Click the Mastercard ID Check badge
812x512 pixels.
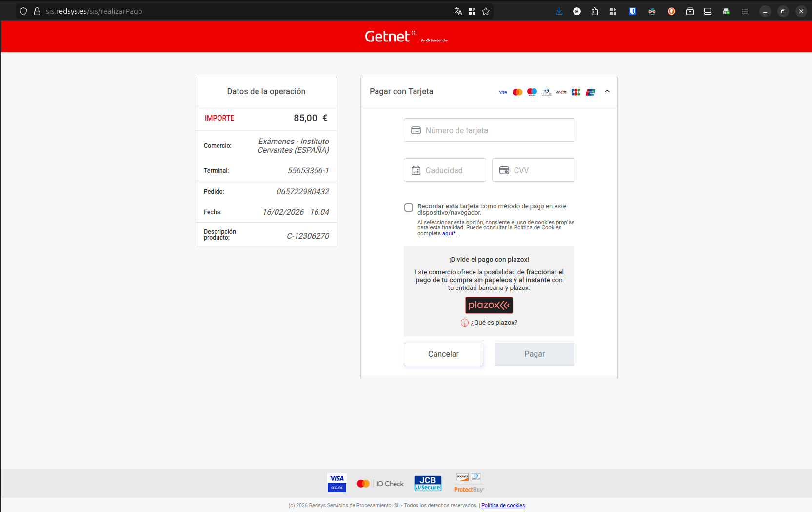pos(380,484)
